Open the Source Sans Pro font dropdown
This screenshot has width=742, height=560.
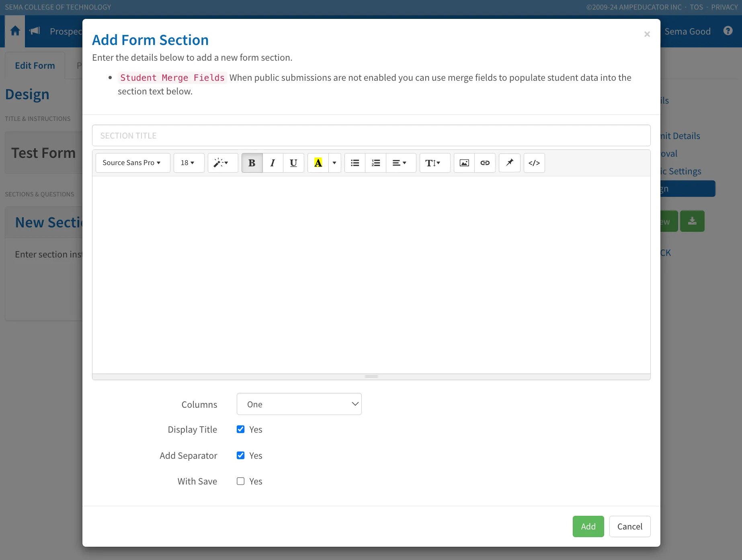pyautogui.click(x=133, y=163)
